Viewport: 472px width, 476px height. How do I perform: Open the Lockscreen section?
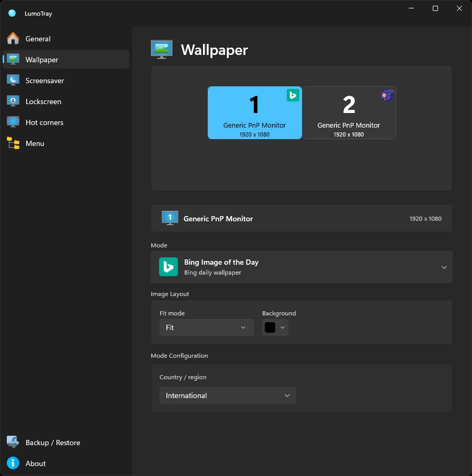click(66, 101)
